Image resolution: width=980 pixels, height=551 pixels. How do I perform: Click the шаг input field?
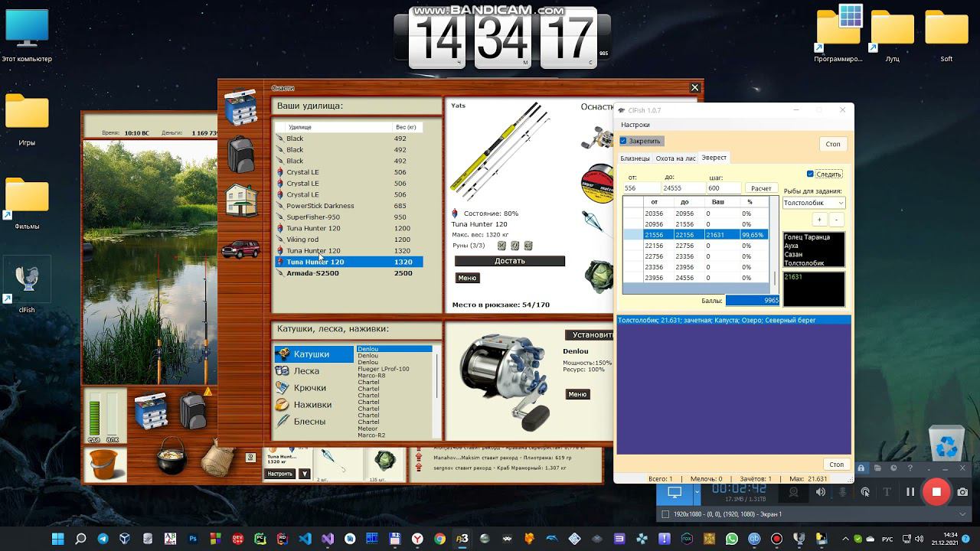coord(724,188)
